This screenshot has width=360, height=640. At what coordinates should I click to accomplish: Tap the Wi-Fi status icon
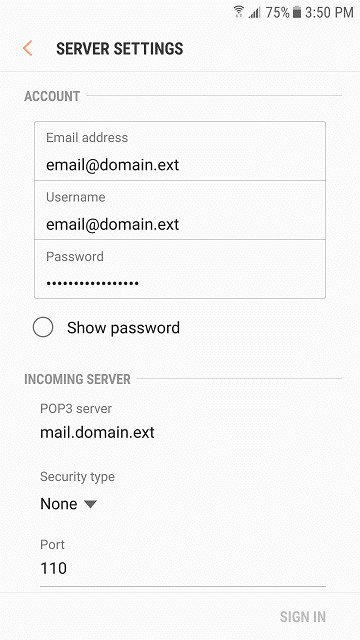[239, 12]
